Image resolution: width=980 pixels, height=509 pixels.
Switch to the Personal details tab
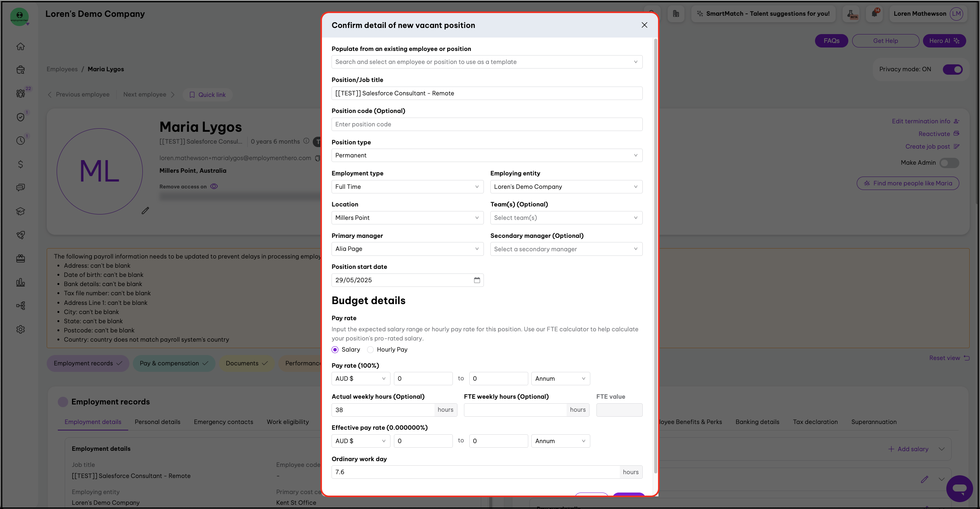[157, 422]
